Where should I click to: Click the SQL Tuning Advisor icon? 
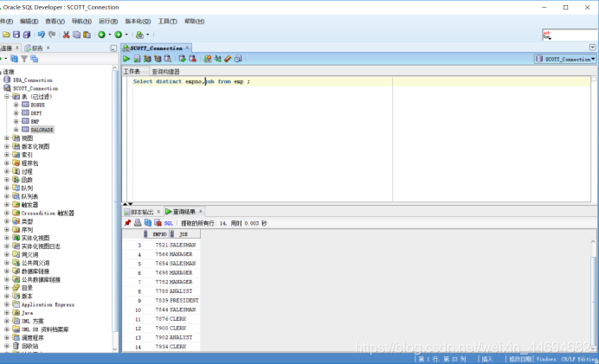[x=168, y=59]
